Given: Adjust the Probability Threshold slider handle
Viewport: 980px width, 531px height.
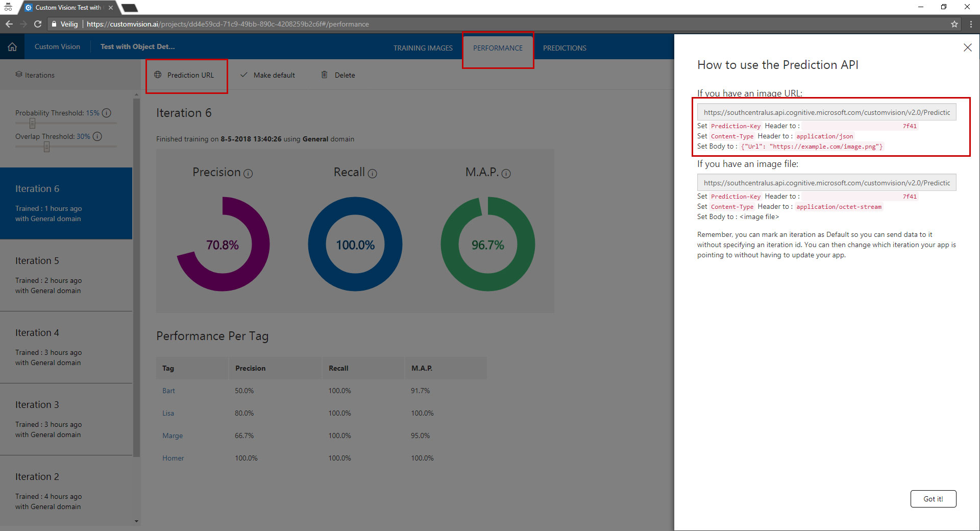Looking at the screenshot, I should (32, 123).
